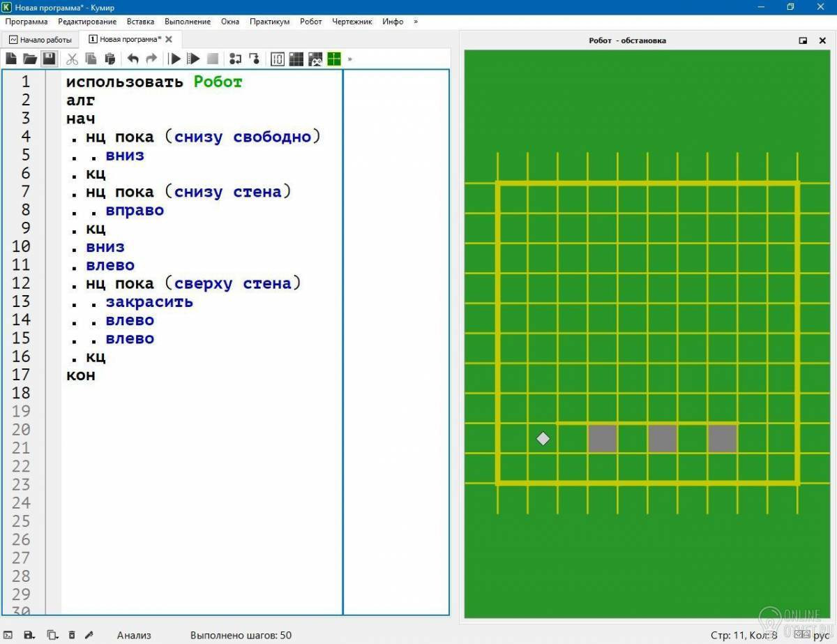The image size is (837, 644).
Task: Save the program with the floppy icon
Action: (49, 59)
